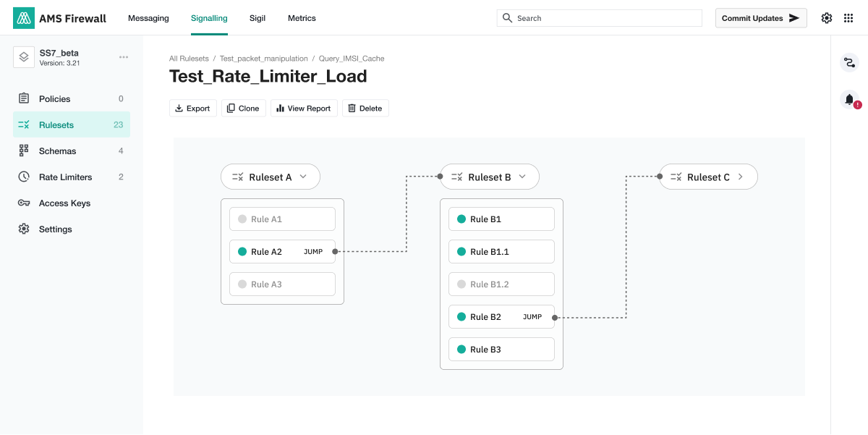Toggle the Rule A1 status dot
868x435 pixels.
pyautogui.click(x=242, y=219)
